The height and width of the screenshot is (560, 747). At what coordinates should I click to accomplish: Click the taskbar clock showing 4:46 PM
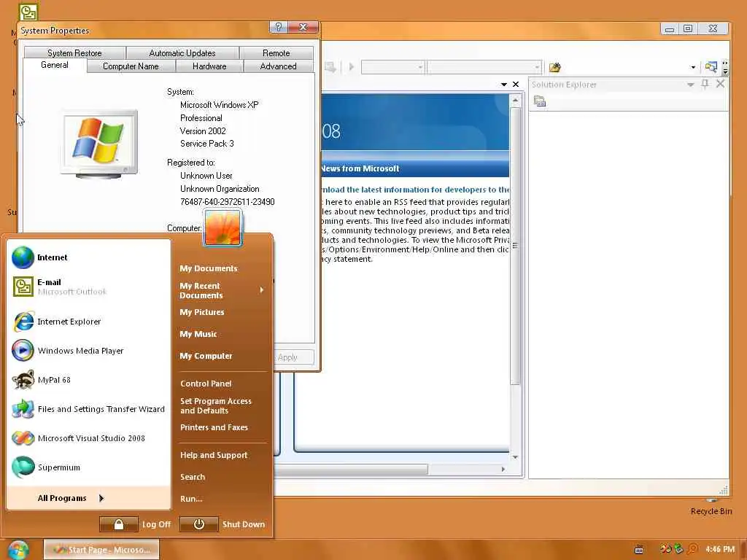pyautogui.click(x=720, y=550)
